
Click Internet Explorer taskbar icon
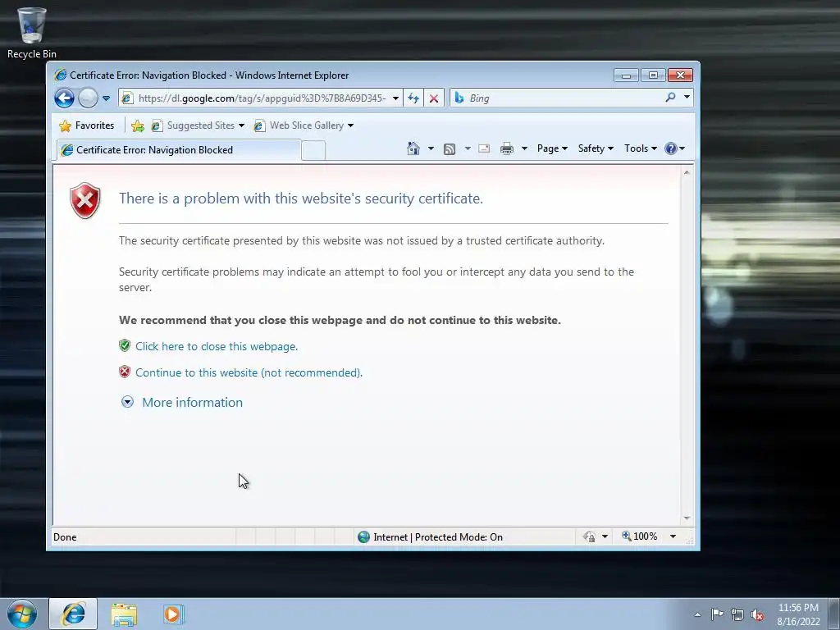(73, 614)
